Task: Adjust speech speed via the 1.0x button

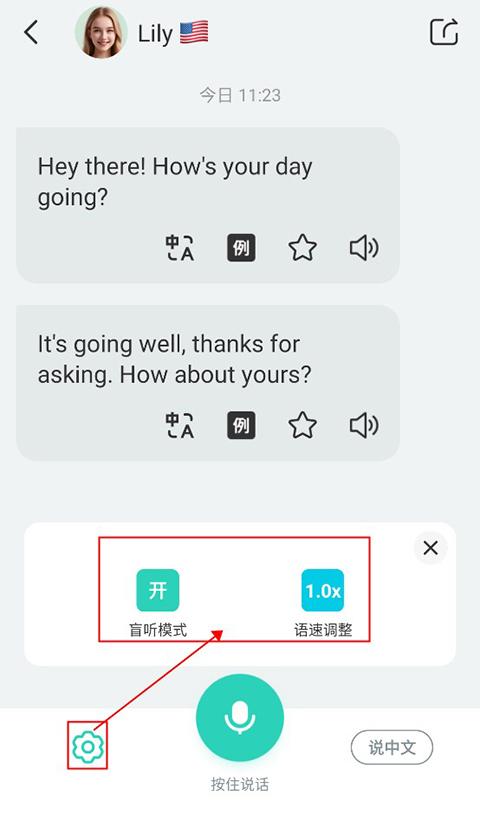Action: pyautogui.click(x=323, y=590)
